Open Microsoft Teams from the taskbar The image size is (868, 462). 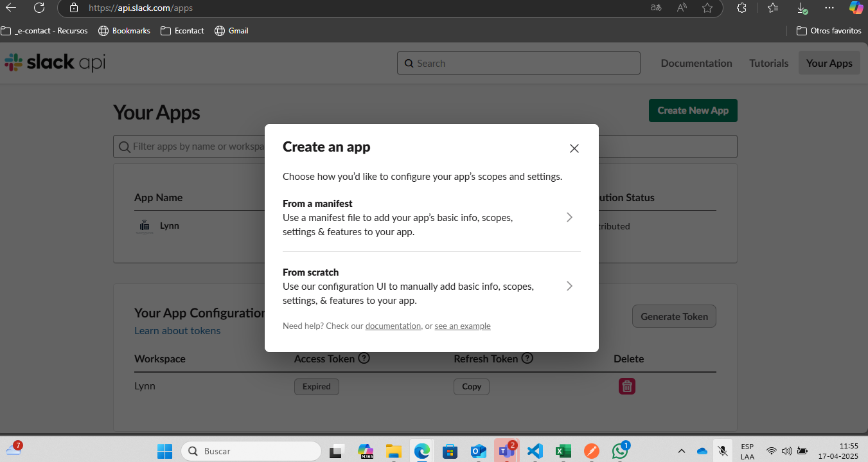tap(507, 450)
